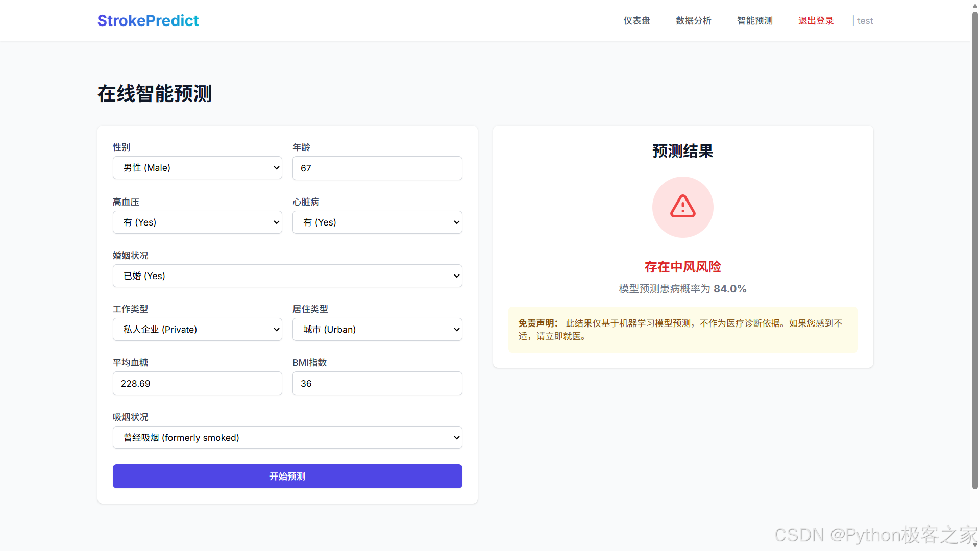Image resolution: width=980 pixels, height=551 pixels.
Task: Log out via 退出登录
Action: click(816, 21)
